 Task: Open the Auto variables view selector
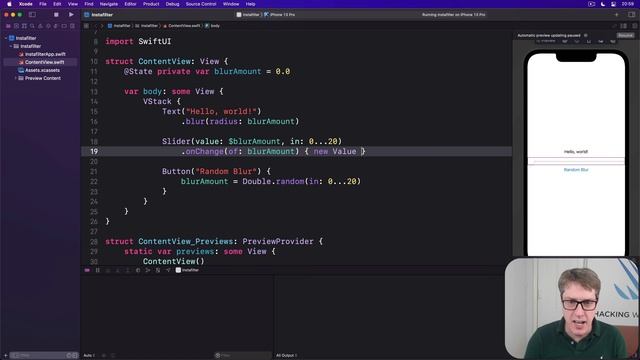pos(89,356)
